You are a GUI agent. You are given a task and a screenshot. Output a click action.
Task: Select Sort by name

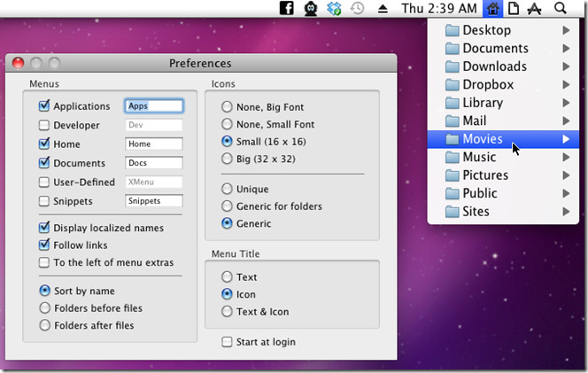click(44, 291)
